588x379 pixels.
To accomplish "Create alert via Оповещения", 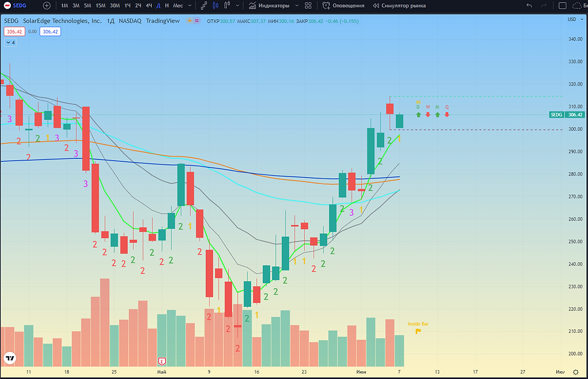I will click(x=343, y=5).
